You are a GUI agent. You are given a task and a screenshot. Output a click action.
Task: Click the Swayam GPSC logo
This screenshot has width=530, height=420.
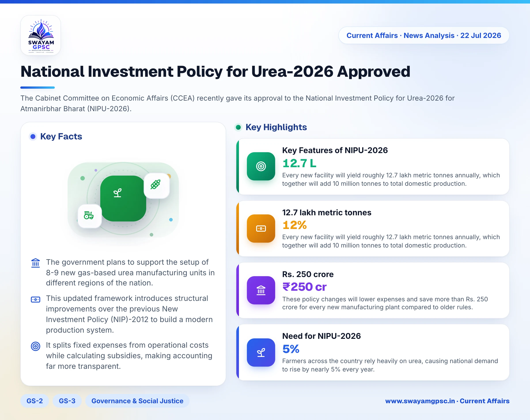pos(41,35)
